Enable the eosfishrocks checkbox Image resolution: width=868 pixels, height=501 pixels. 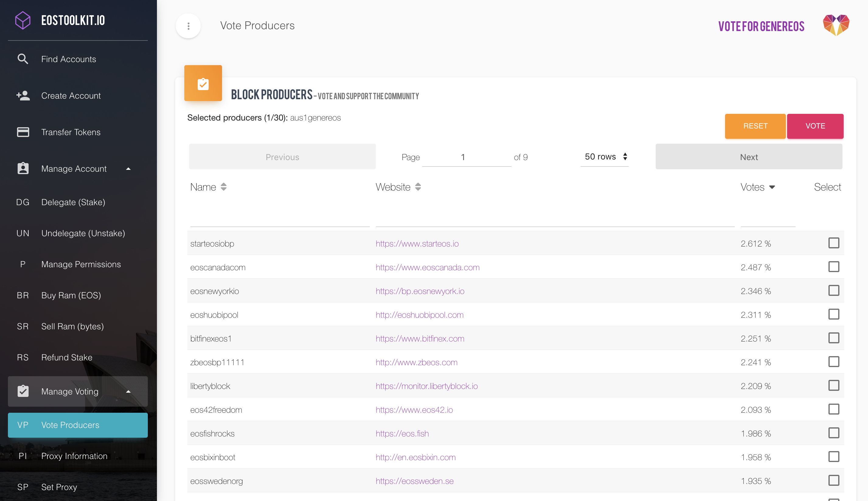834,433
